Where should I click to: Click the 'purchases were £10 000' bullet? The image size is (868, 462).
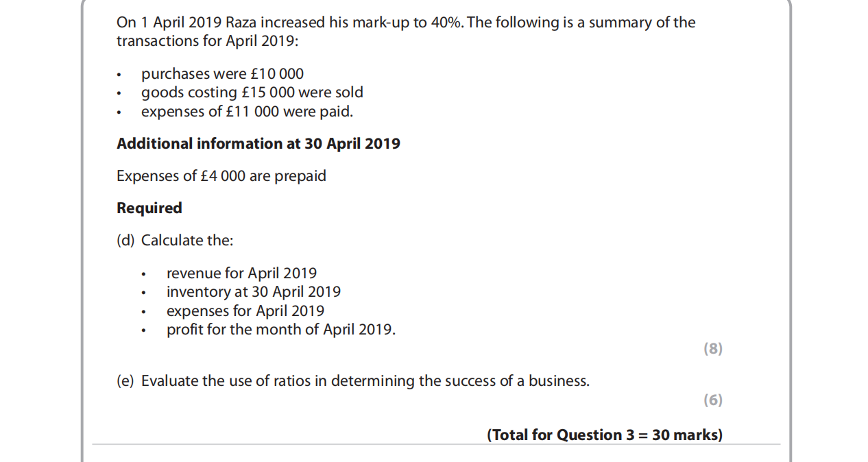click(222, 74)
